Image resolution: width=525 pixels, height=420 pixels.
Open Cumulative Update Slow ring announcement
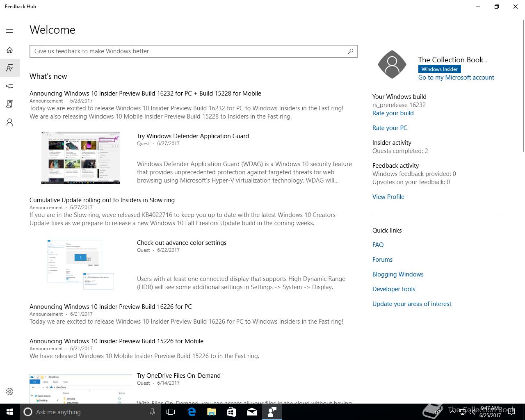click(102, 200)
